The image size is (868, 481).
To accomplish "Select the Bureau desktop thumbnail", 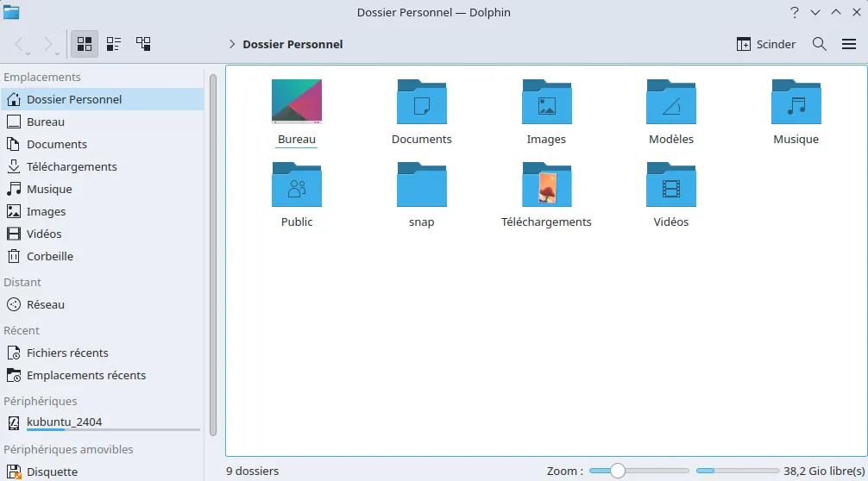I will 297,103.
